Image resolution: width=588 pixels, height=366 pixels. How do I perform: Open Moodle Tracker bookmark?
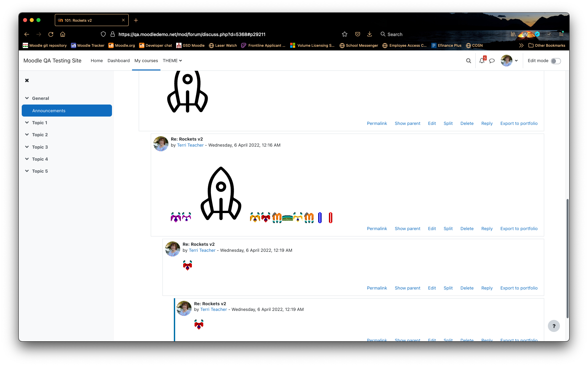click(x=88, y=45)
